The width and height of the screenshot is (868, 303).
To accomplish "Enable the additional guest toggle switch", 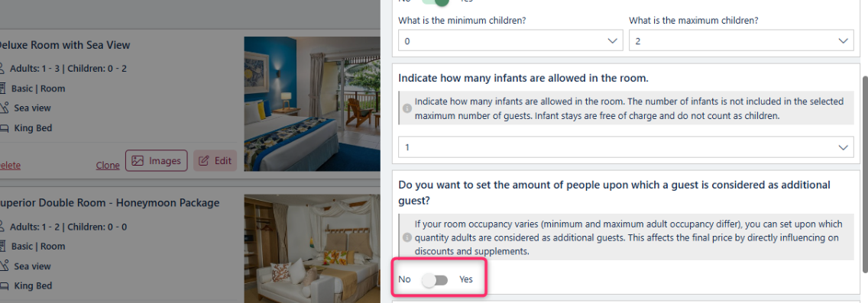I will [x=435, y=280].
